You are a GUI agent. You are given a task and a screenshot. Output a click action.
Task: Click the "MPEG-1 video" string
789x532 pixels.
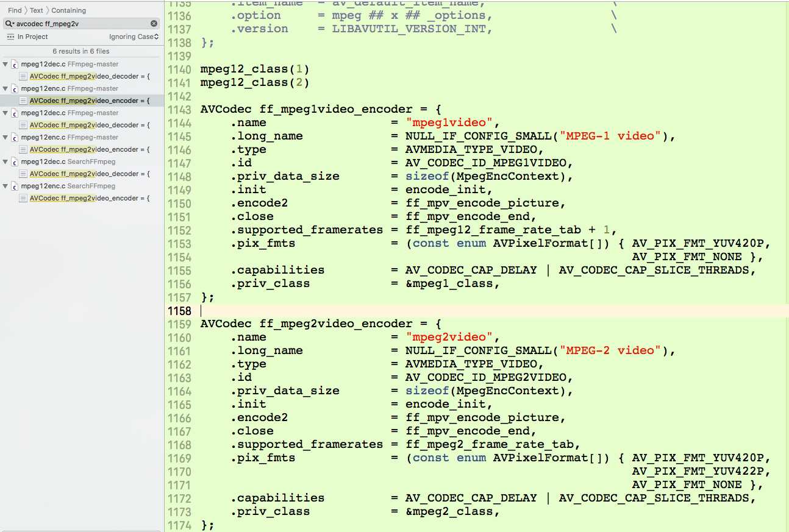click(x=610, y=137)
